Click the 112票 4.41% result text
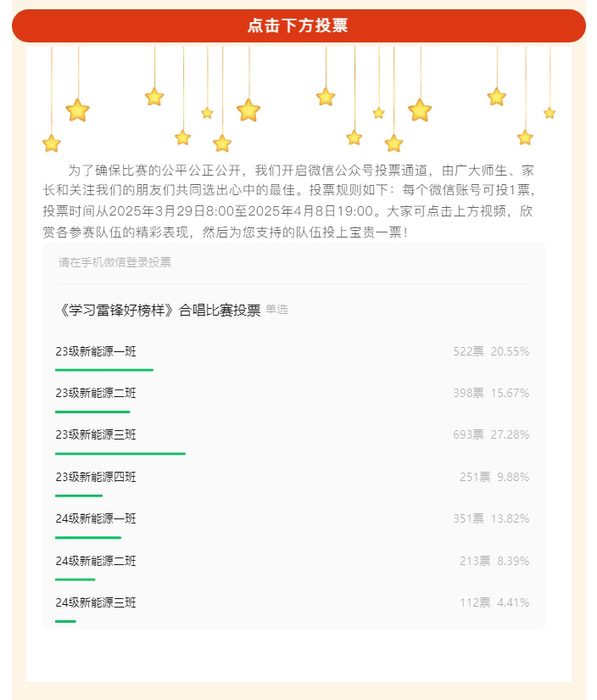Screen dimensions: 597x700 pyautogui.click(x=495, y=602)
